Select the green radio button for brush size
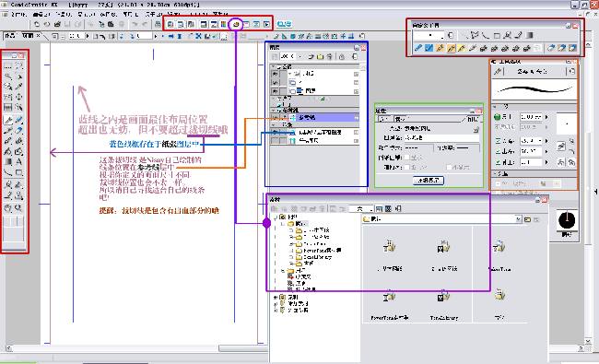 [498, 116]
